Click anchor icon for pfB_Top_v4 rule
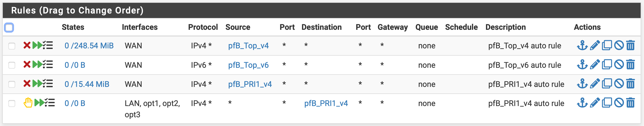Screen dimensions: 644x126 point(582,45)
